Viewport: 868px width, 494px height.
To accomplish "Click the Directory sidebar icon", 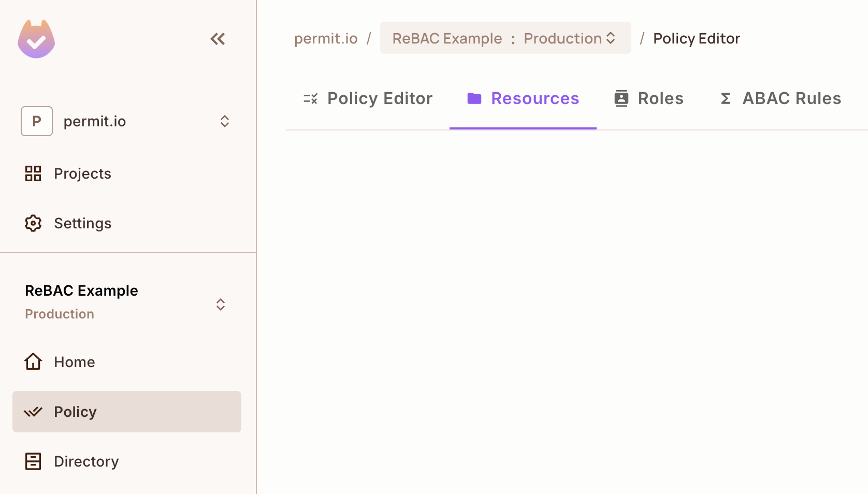I will point(33,461).
